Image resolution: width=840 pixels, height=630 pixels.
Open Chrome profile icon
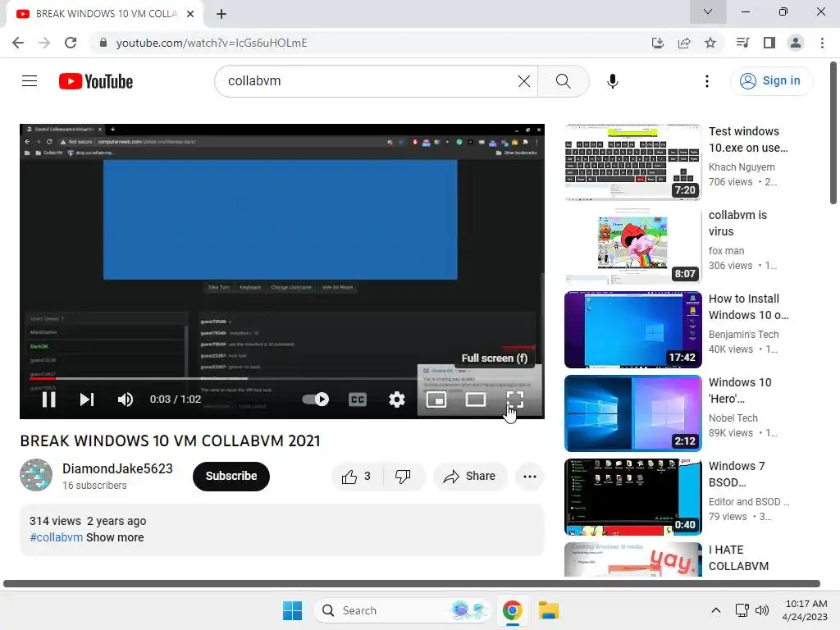tap(796, 43)
